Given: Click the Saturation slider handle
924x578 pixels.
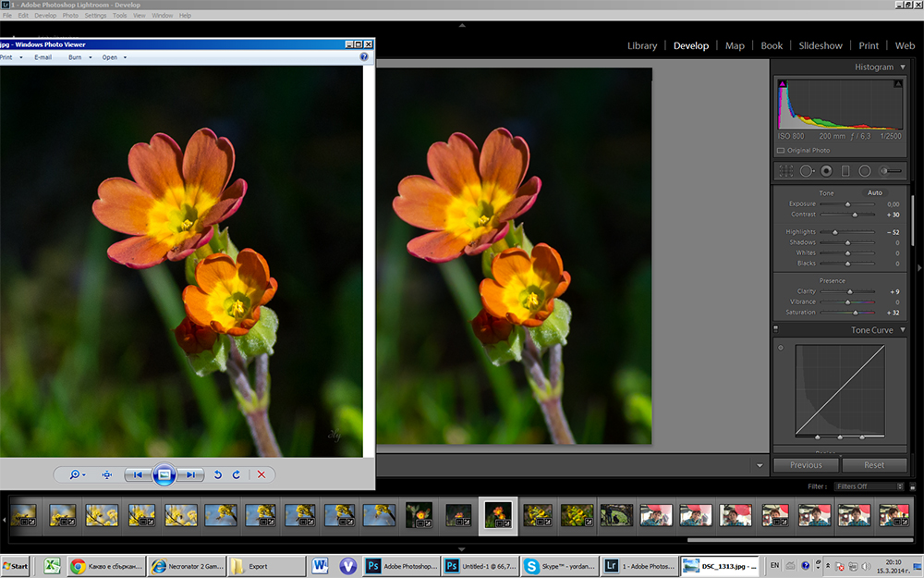Looking at the screenshot, I should [855, 313].
